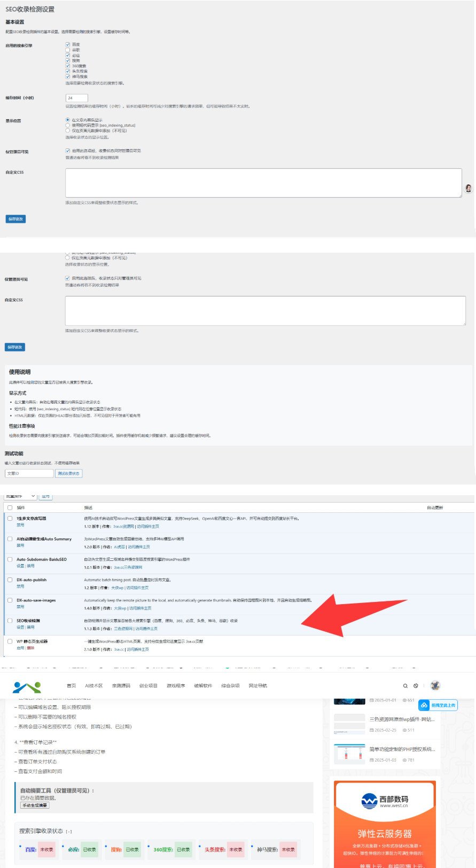Image resolution: width=476 pixels, height=868 pixels.
Task: Click the 自动更新 column header
Action: coord(434,507)
